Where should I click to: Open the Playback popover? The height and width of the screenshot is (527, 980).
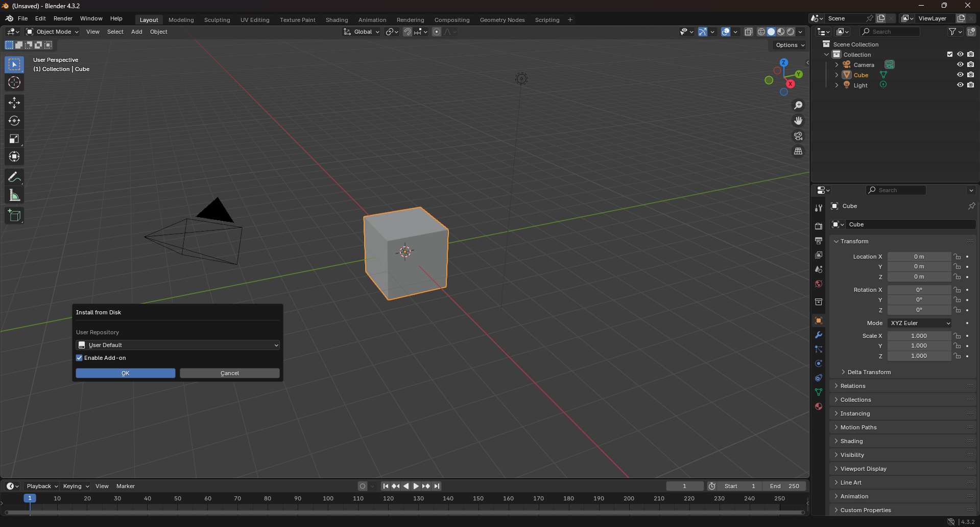point(41,486)
